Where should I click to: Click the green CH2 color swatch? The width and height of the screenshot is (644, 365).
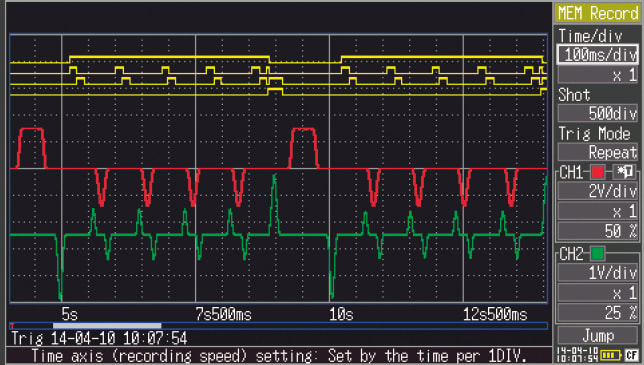pyautogui.click(x=598, y=253)
